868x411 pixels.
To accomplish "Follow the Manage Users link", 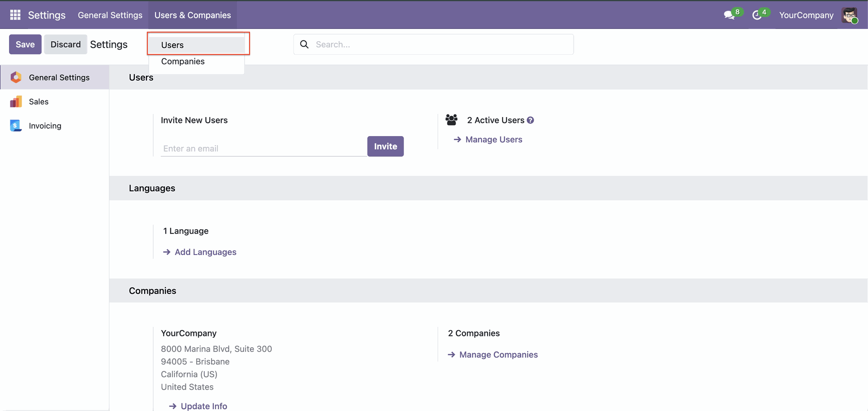I will [494, 140].
